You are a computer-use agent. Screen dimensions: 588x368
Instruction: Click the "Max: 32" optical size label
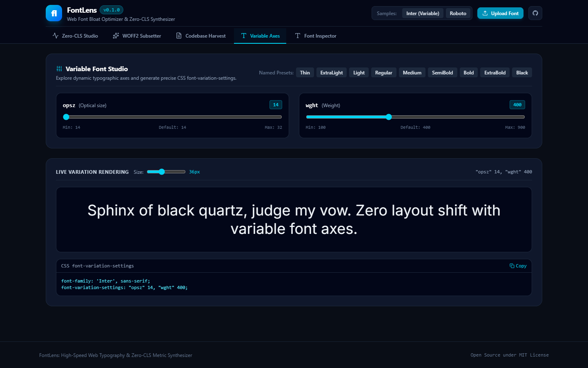click(273, 128)
